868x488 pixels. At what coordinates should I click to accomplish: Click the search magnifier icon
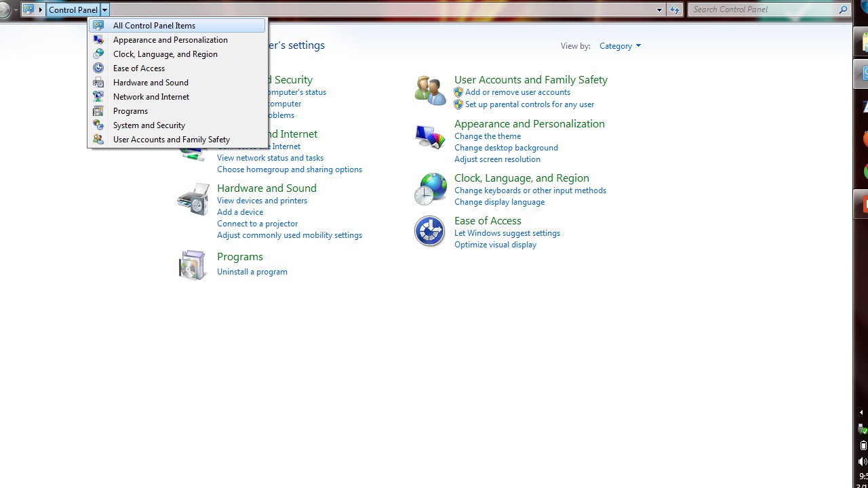pos(843,9)
